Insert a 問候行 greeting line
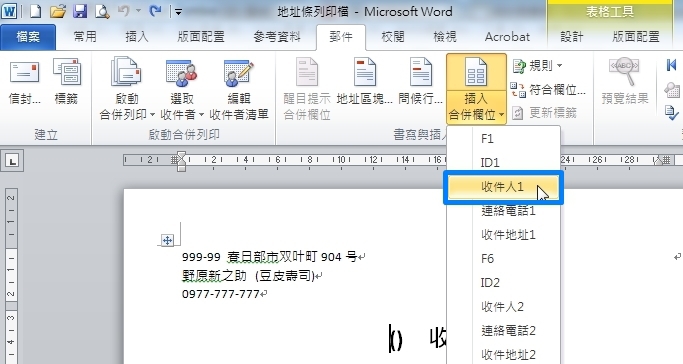Viewport: 683px width, 364px height. [x=421, y=82]
